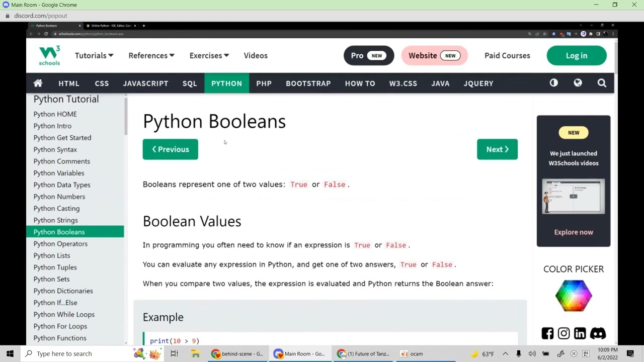Image resolution: width=644 pixels, height=362 pixels.
Task: Open Python Strings in sidebar
Action: (x=56, y=220)
